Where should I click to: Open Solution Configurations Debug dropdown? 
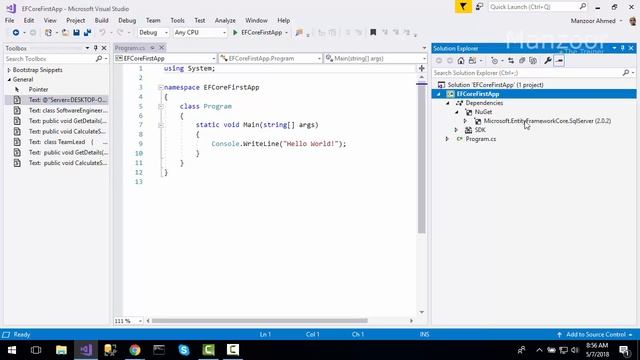[x=153, y=33]
